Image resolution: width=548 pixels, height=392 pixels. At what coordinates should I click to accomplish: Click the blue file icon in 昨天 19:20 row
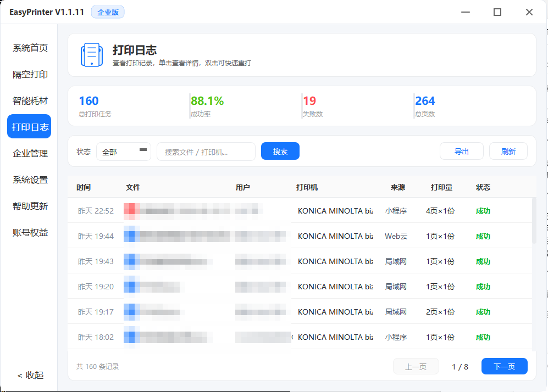132,287
